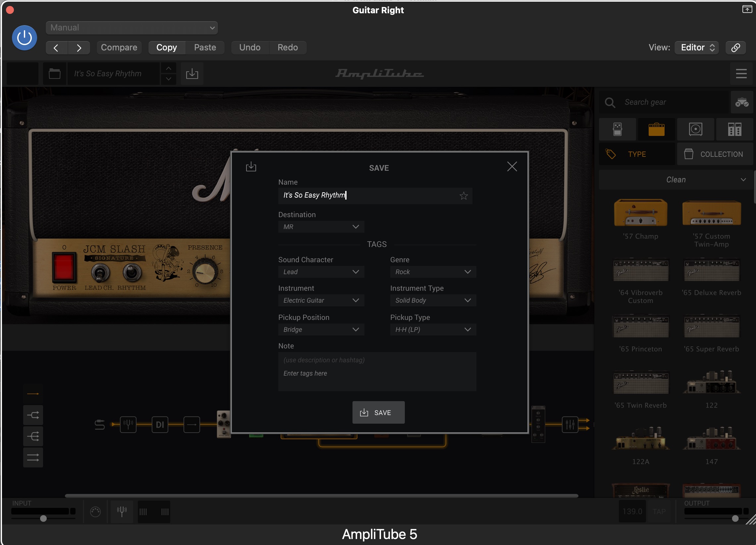Go to next preset with right arrow
The width and height of the screenshot is (756, 545).
tap(79, 48)
